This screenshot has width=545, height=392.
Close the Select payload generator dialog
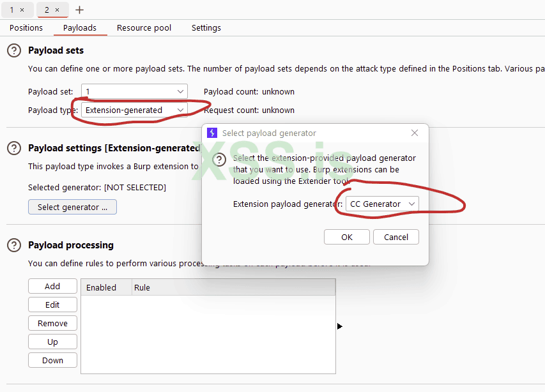[414, 133]
